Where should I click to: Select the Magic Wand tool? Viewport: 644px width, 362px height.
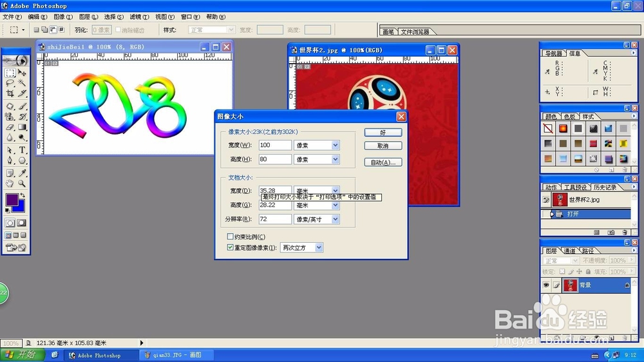(22, 83)
